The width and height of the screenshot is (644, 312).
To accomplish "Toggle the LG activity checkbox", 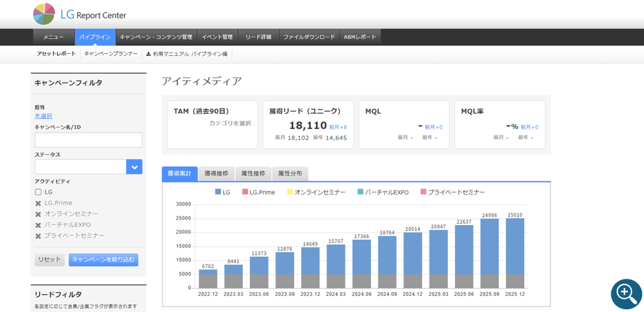I will [x=38, y=192].
